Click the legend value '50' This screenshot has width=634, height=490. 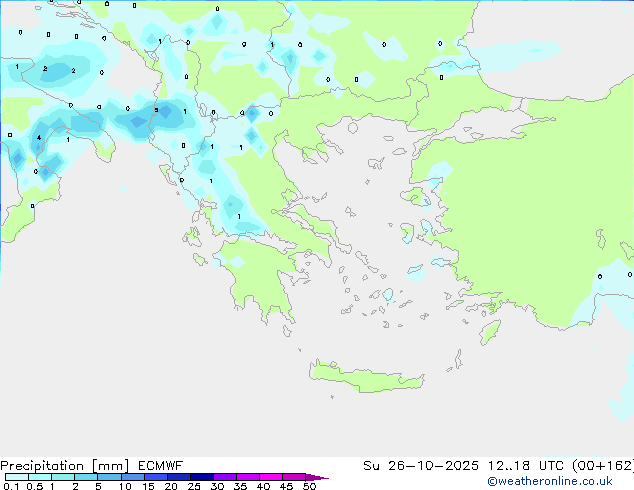[309, 486]
